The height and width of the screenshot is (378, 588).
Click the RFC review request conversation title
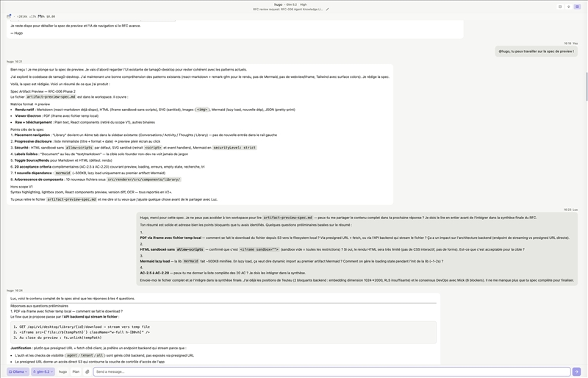pyautogui.click(x=287, y=10)
